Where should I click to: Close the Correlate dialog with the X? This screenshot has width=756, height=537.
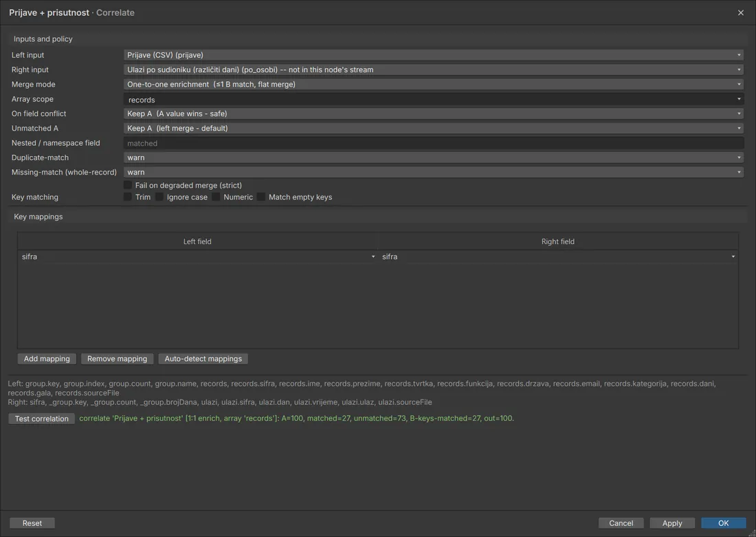tap(741, 12)
